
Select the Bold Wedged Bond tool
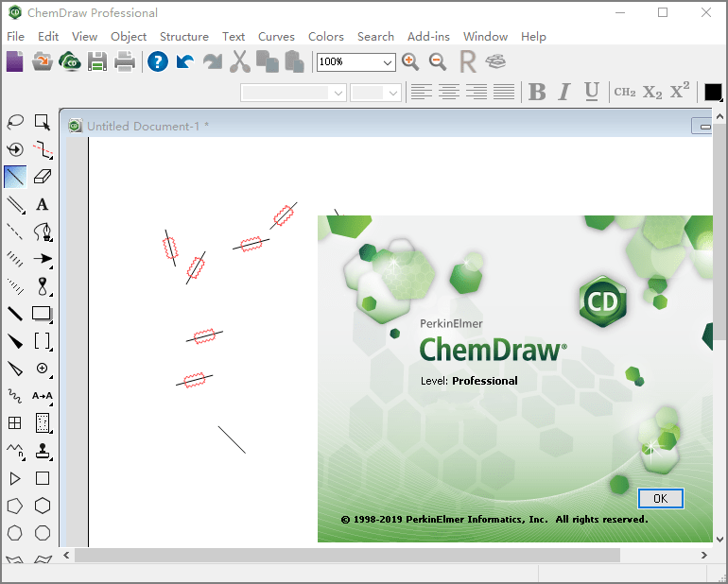click(x=15, y=341)
